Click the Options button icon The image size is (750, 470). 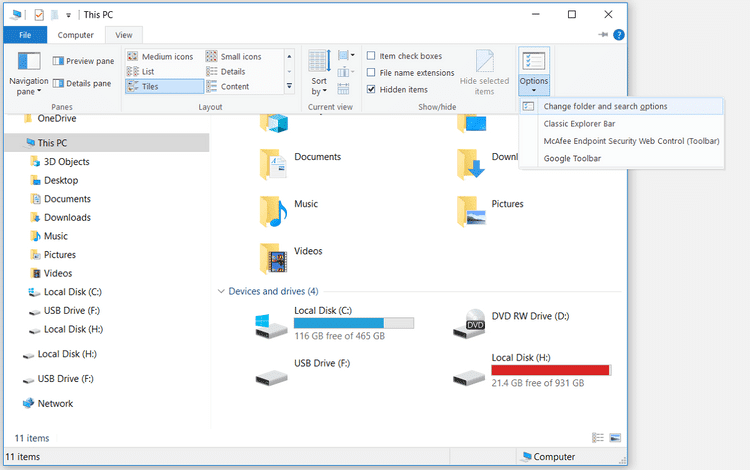(534, 61)
